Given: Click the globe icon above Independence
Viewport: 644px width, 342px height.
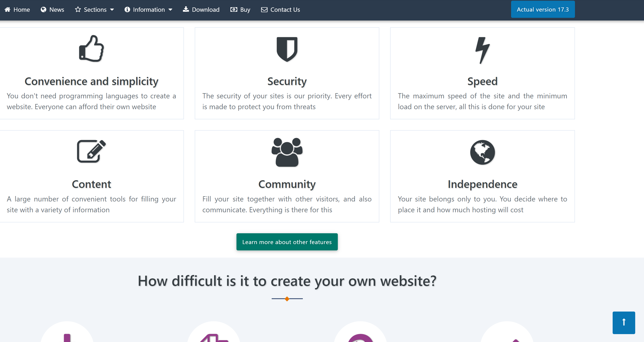Looking at the screenshot, I should [x=482, y=152].
